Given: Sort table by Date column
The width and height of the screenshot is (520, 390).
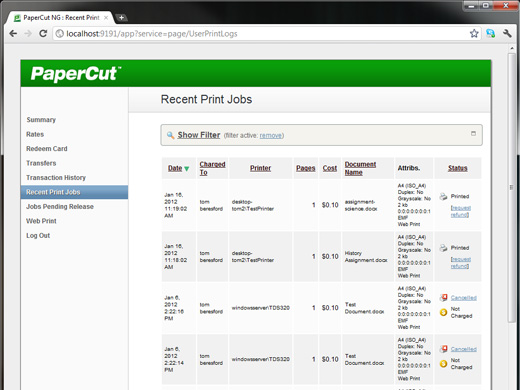Looking at the screenshot, I should tap(175, 168).
